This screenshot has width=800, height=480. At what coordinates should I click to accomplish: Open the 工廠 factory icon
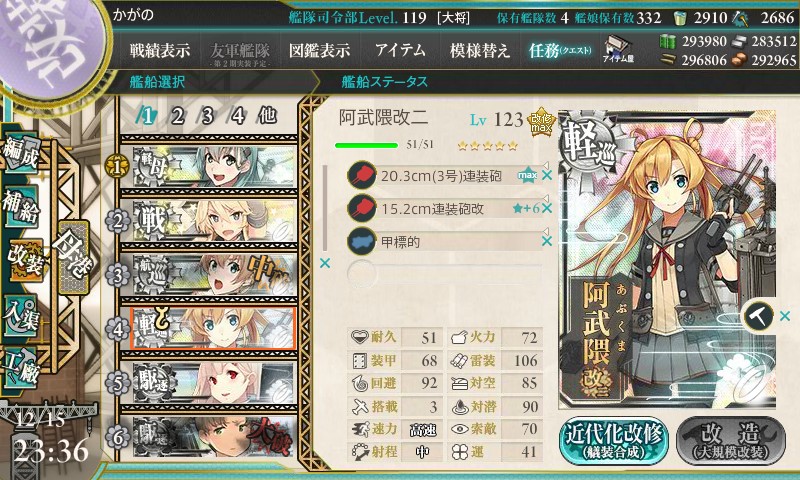(x=21, y=367)
